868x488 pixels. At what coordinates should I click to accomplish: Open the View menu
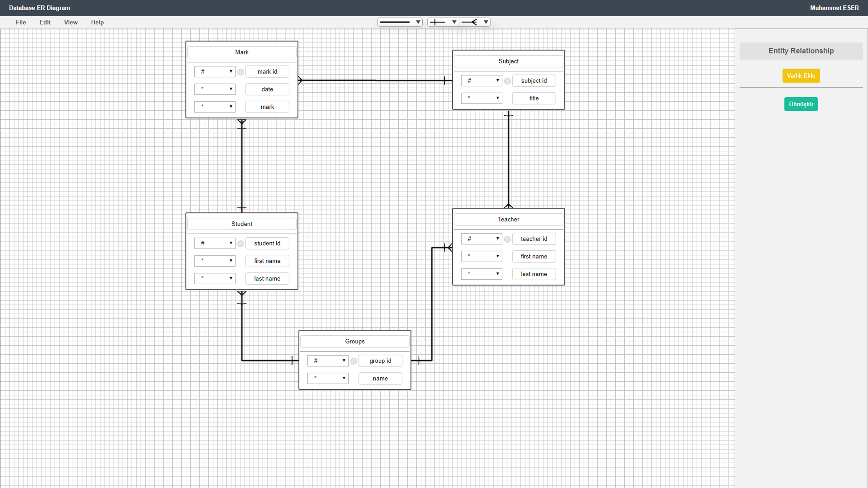71,22
